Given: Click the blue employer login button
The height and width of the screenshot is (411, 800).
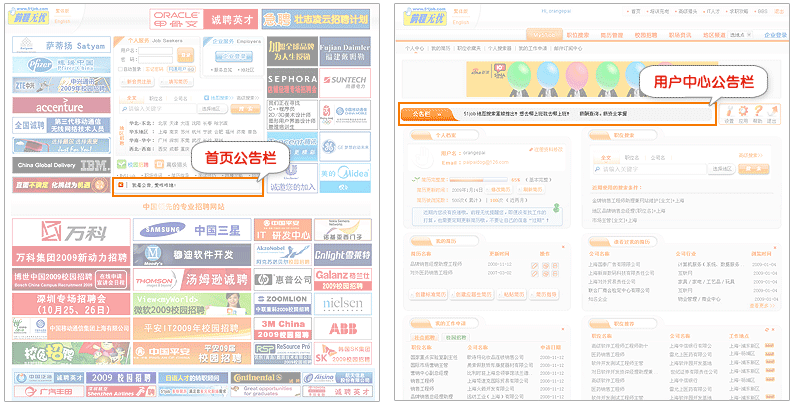Looking at the screenshot, I should pyautogui.click(x=234, y=56).
